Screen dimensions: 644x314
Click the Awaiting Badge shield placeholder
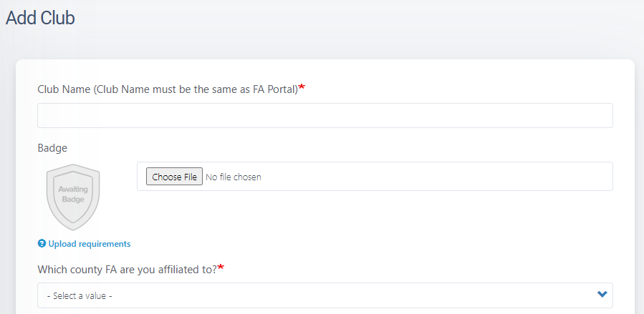coord(72,196)
